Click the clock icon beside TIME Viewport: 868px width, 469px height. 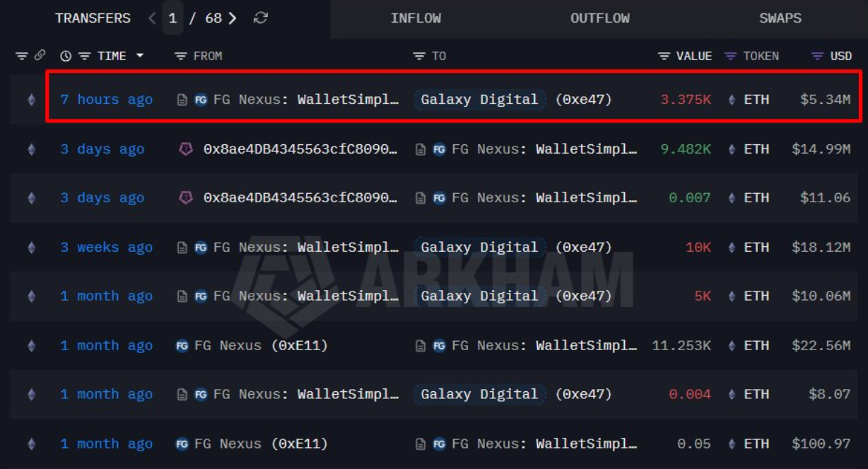click(x=66, y=56)
